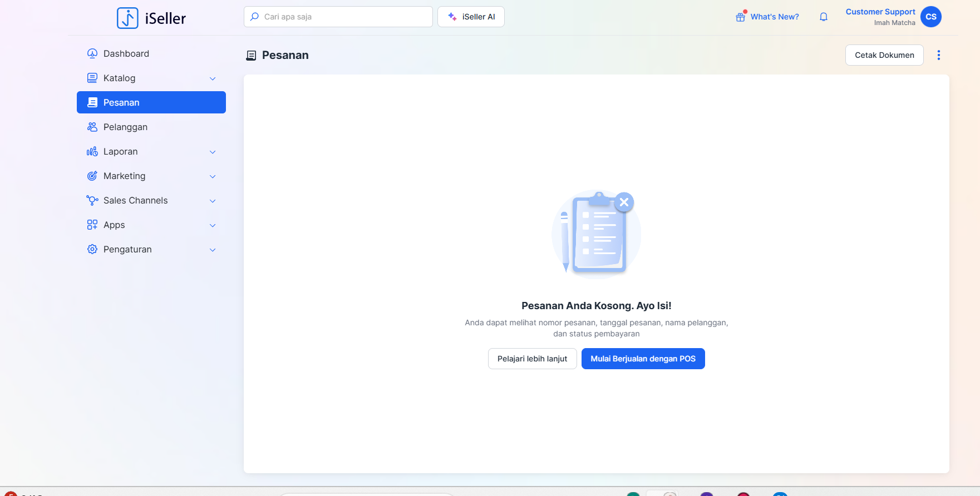The height and width of the screenshot is (496, 980).
Task: Click the sparkle icon on iSeller AI
Action: click(452, 17)
